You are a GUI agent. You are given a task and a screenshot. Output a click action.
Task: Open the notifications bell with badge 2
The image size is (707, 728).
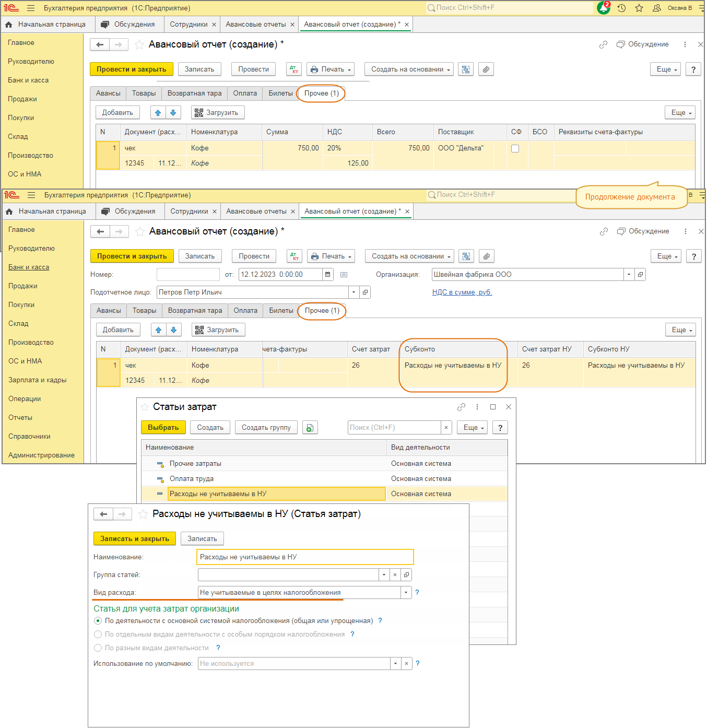point(604,8)
